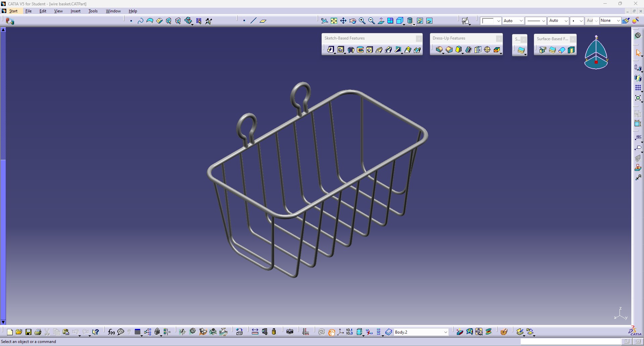Open the Formula f(x) tool
This screenshot has width=644, height=346.
pyautogui.click(x=111, y=332)
